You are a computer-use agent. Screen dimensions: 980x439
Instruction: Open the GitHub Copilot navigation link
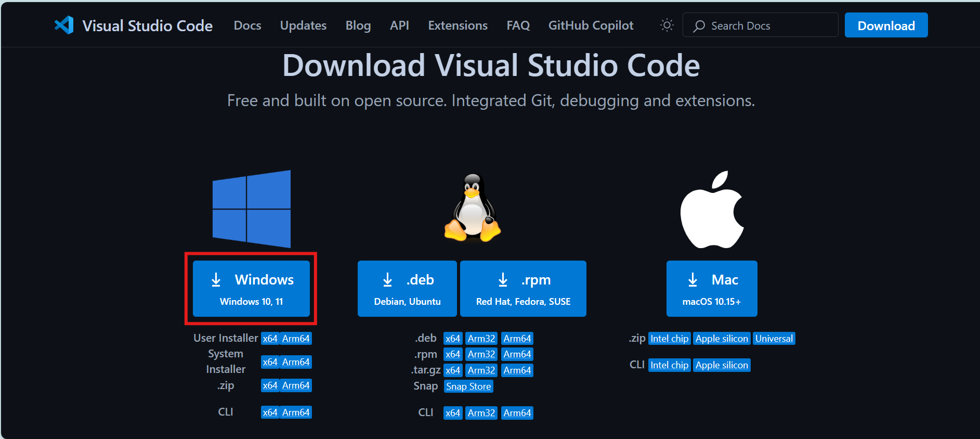click(591, 25)
